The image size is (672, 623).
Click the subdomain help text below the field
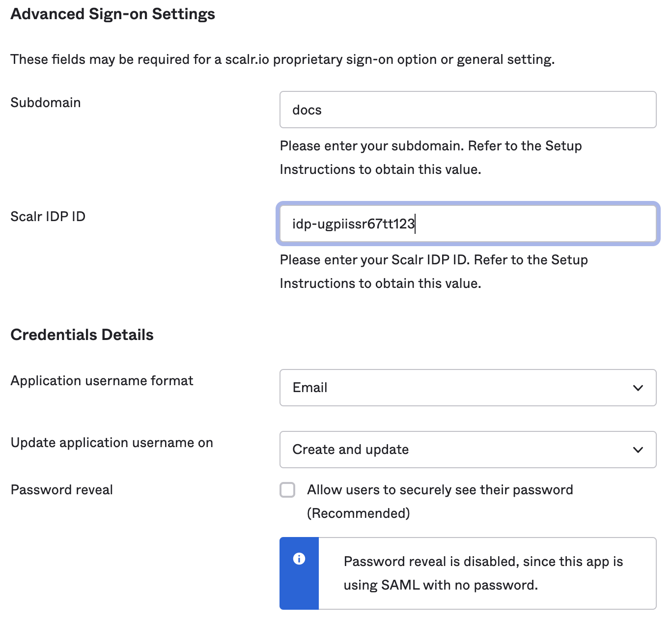(431, 158)
